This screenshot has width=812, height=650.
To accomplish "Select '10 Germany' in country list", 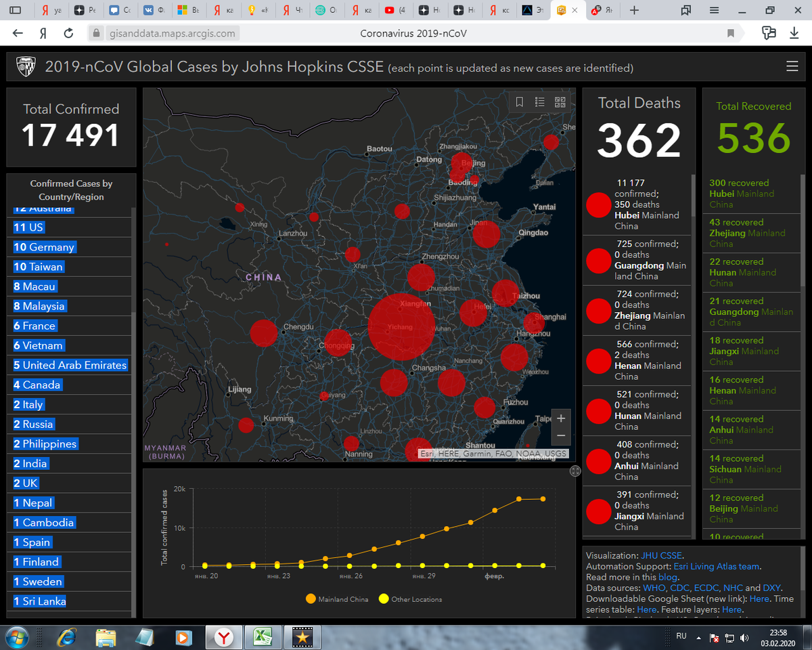I will (x=69, y=247).
